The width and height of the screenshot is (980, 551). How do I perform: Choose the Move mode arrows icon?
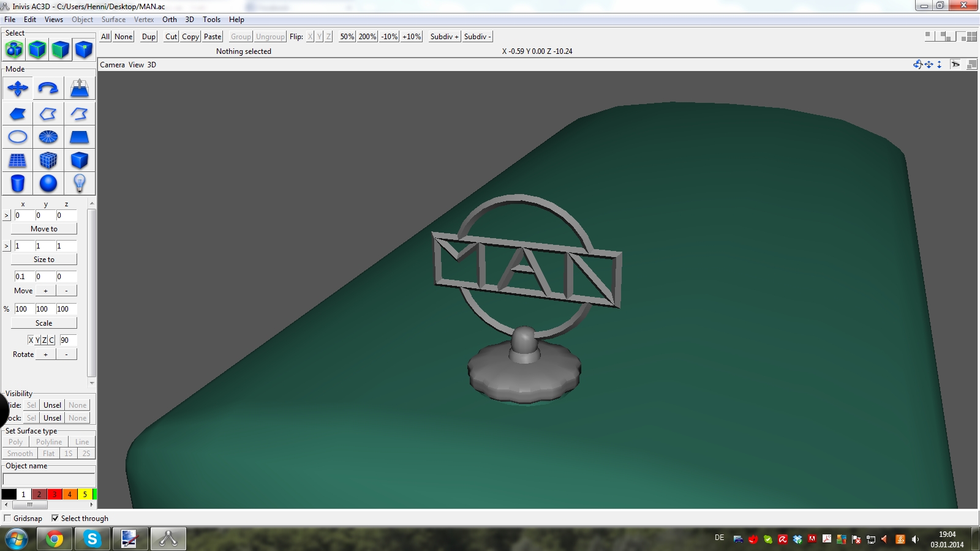pyautogui.click(x=18, y=89)
